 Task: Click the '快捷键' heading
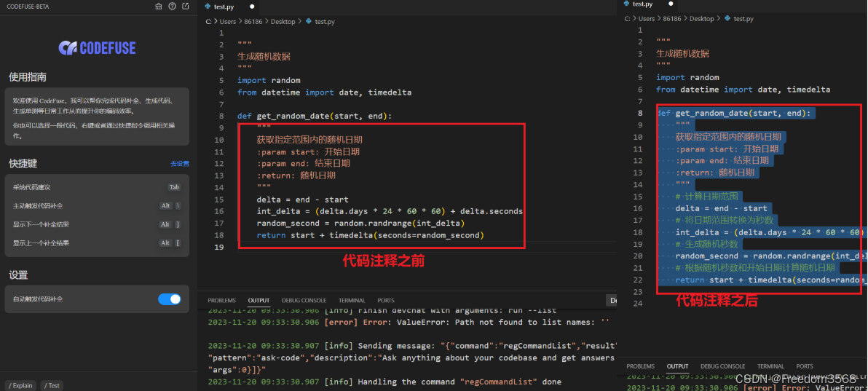(x=23, y=164)
